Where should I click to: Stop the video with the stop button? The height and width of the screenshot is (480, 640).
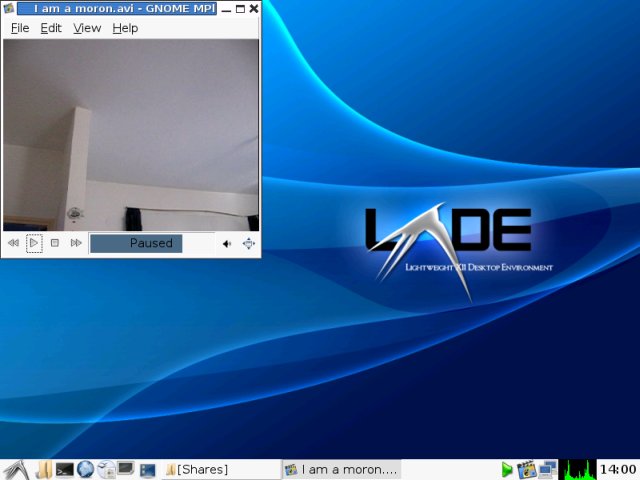(55, 243)
